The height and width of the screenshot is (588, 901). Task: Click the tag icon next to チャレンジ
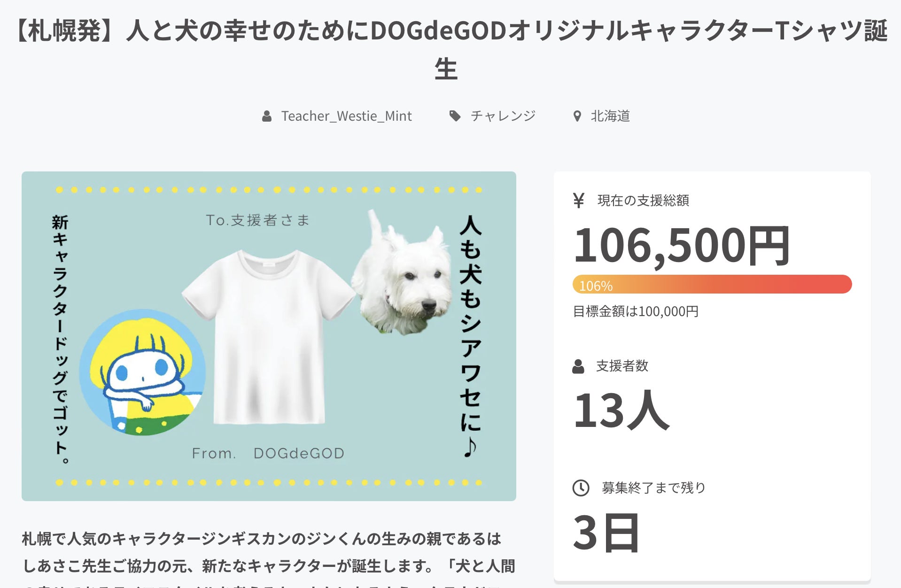pos(455,116)
